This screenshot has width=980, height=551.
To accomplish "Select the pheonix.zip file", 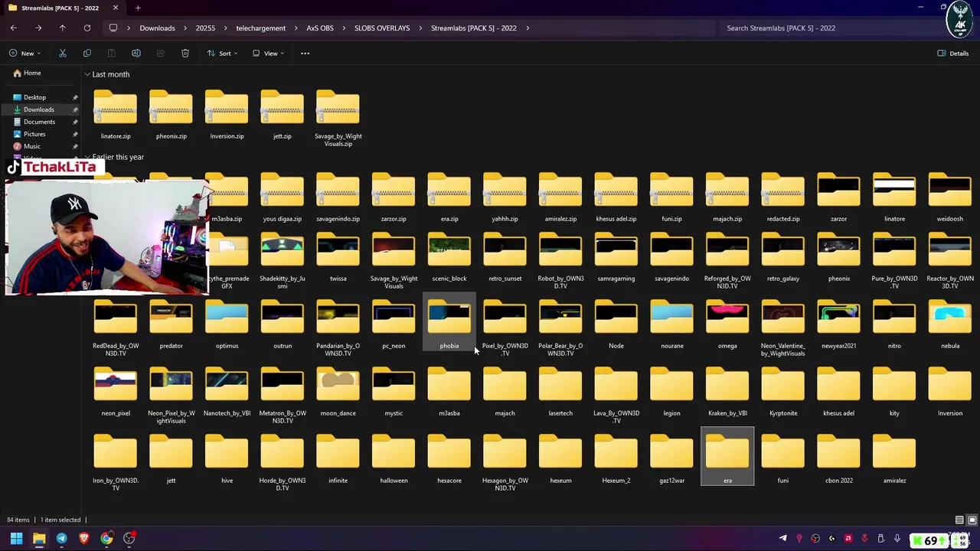I will [x=171, y=115].
